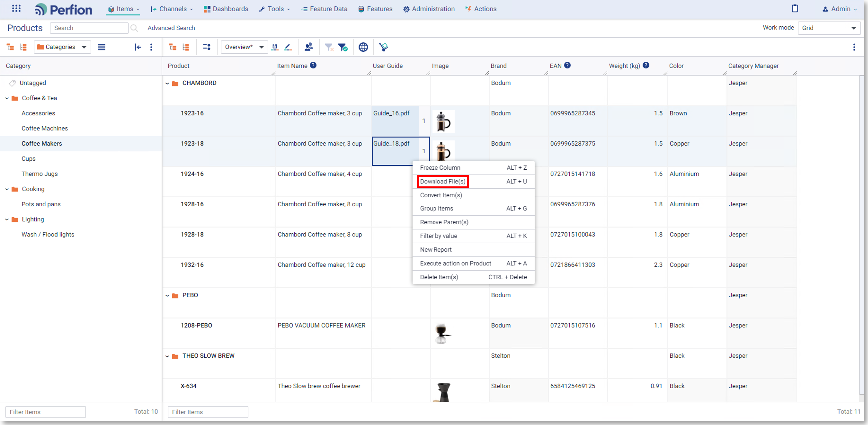868x425 pixels.
Task: Click the grid expand-all hierarchy icon
Action: tap(186, 47)
